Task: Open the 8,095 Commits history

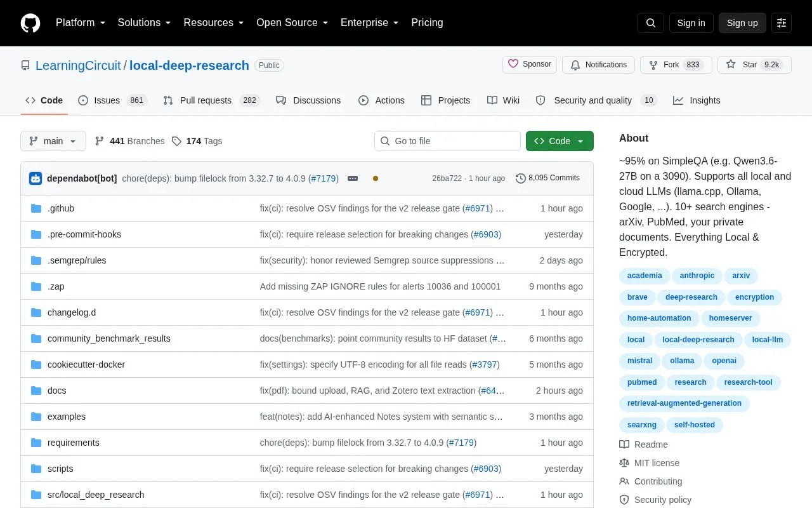Action: click(x=547, y=178)
